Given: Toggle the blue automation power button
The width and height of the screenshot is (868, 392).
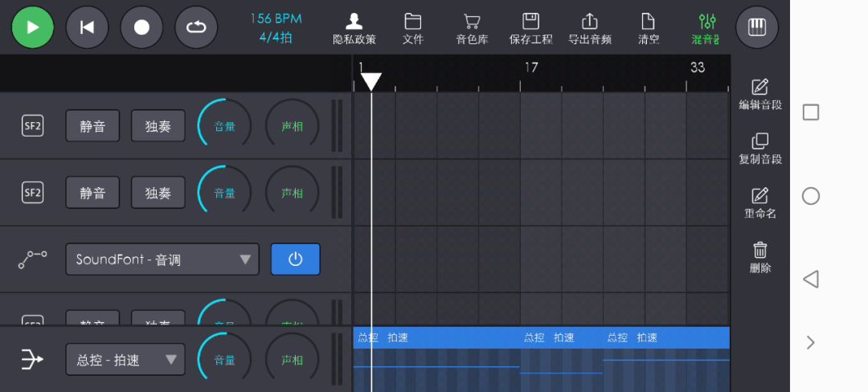Looking at the screenshot, I should point(295,259).
